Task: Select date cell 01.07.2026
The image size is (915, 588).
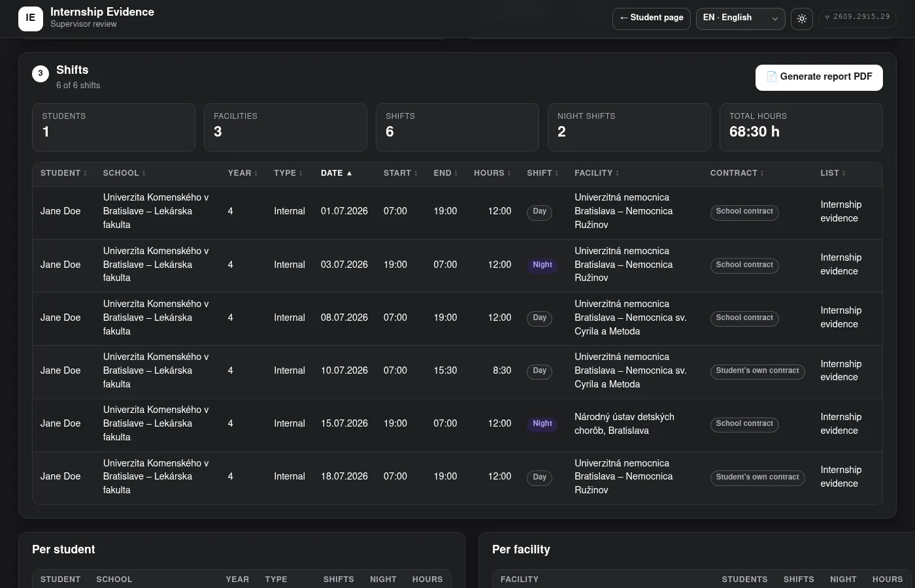Action: [x=344, y=211]
